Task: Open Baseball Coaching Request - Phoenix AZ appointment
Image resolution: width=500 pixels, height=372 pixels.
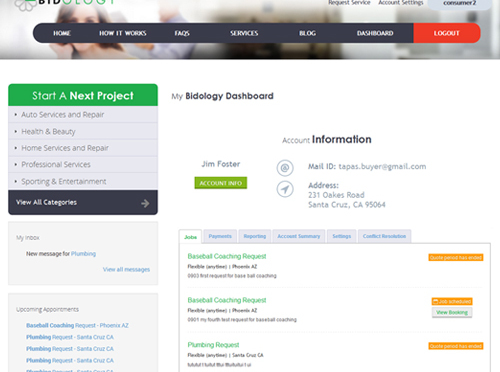Action: point(77,325)
